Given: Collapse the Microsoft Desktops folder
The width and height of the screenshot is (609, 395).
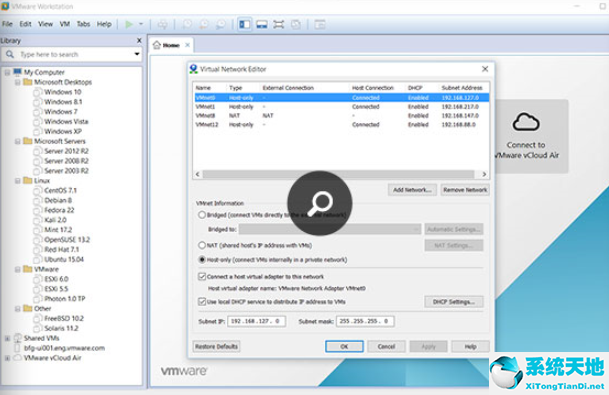Looking at the screenshot, I should point(17,82).
